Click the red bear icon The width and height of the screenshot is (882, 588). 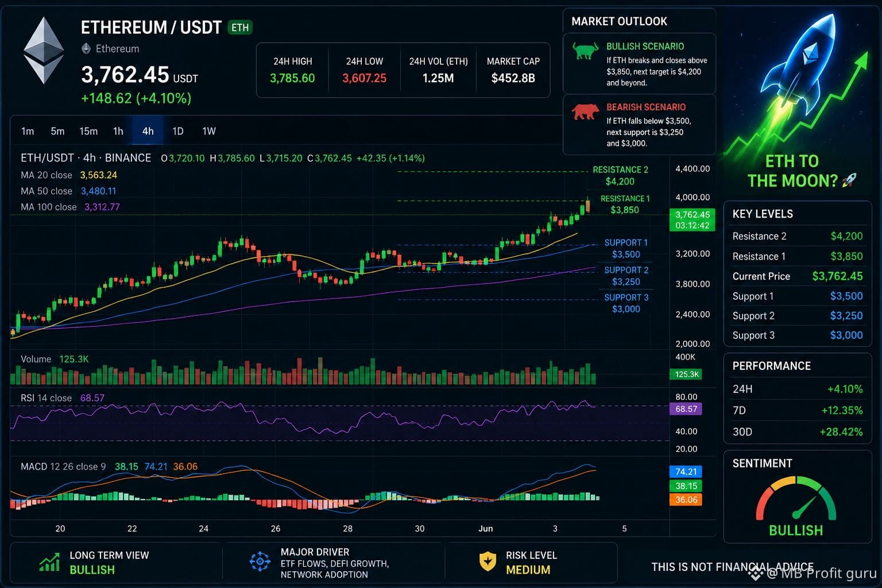[586, 112]
